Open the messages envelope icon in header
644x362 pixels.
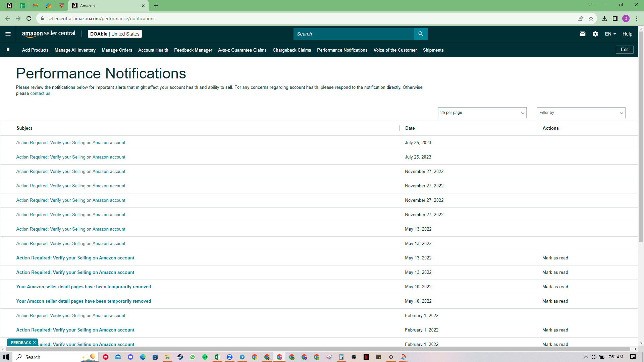(583, 34)
